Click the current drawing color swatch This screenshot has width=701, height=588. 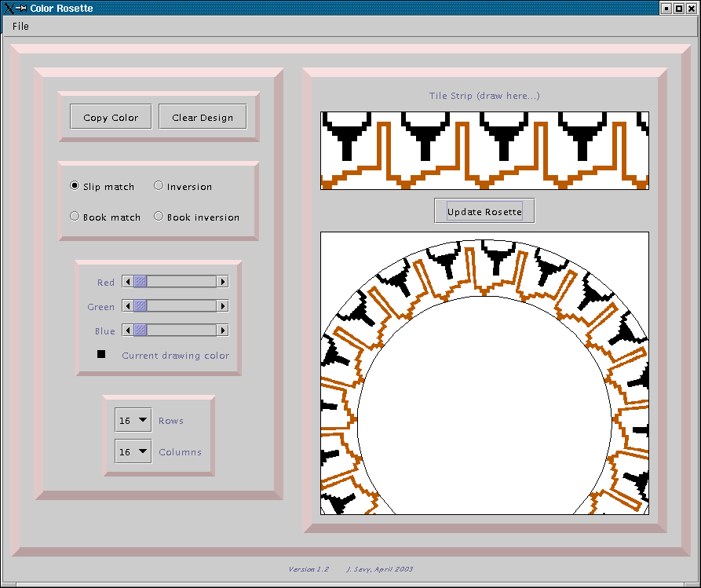[x=101, y=354]
